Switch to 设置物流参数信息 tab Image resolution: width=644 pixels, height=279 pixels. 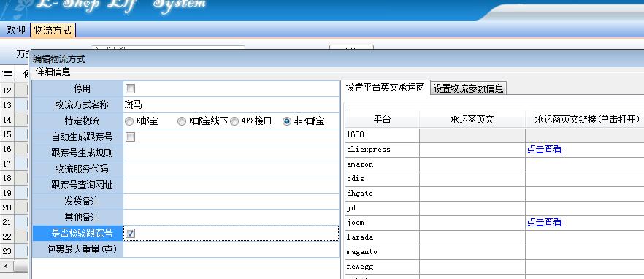(468, 88)
